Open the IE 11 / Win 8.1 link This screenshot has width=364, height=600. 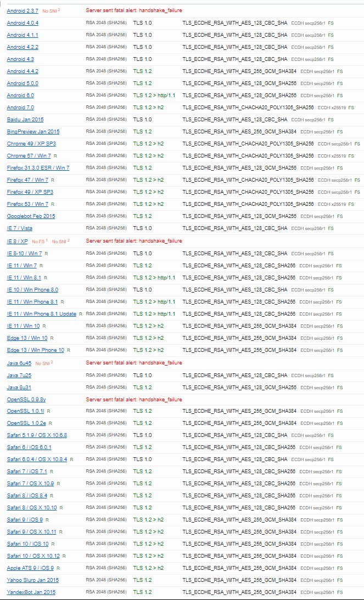click(24, 277)
